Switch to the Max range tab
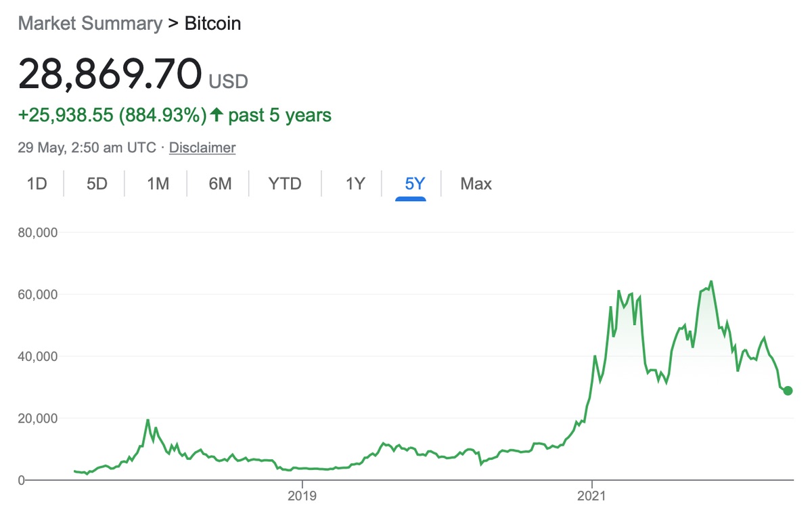This screenshot has width=812, height=512. (x=476, y=184)
